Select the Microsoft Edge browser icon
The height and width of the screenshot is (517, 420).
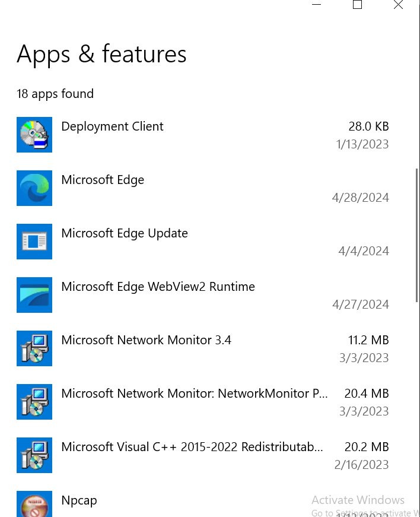tap(34, 188)
